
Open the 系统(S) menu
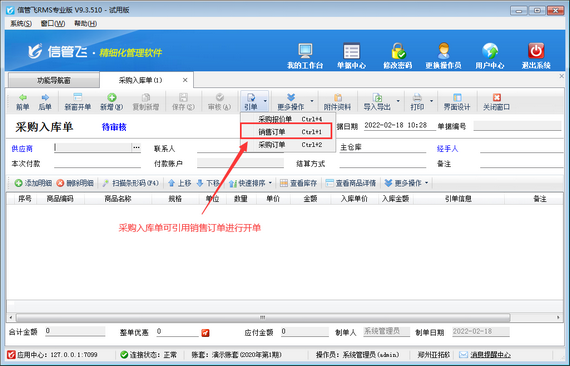[21, 24]
